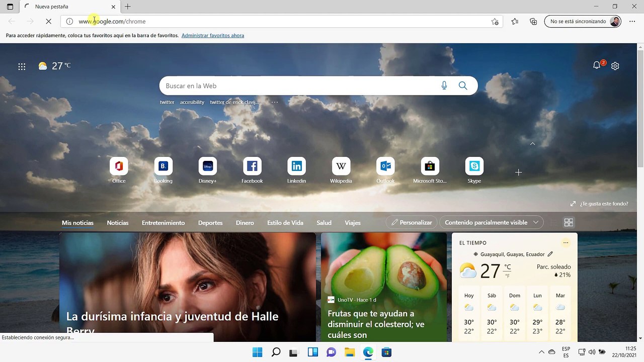Screen dimensions: 644x362
Task: Select Deportes tab
Action: click(x=210, y=223)
